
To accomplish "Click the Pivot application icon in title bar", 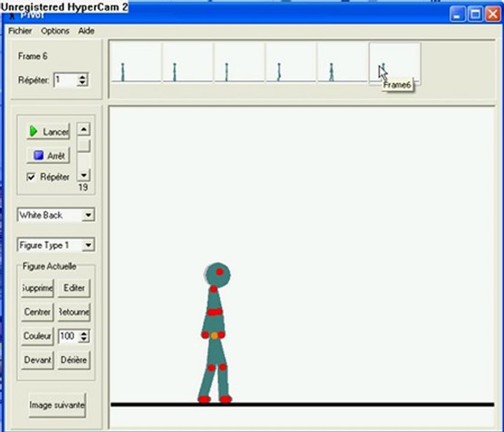I will pos(12,16).
